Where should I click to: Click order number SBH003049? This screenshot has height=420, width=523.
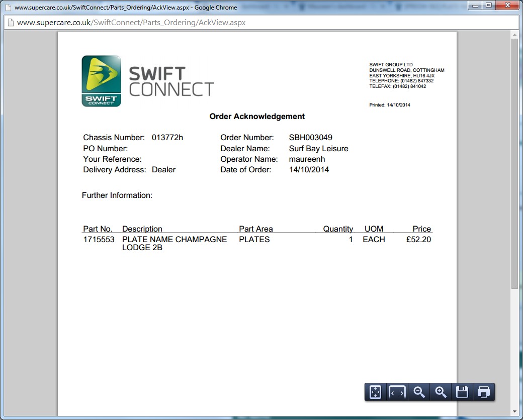(x=311, y=137)
